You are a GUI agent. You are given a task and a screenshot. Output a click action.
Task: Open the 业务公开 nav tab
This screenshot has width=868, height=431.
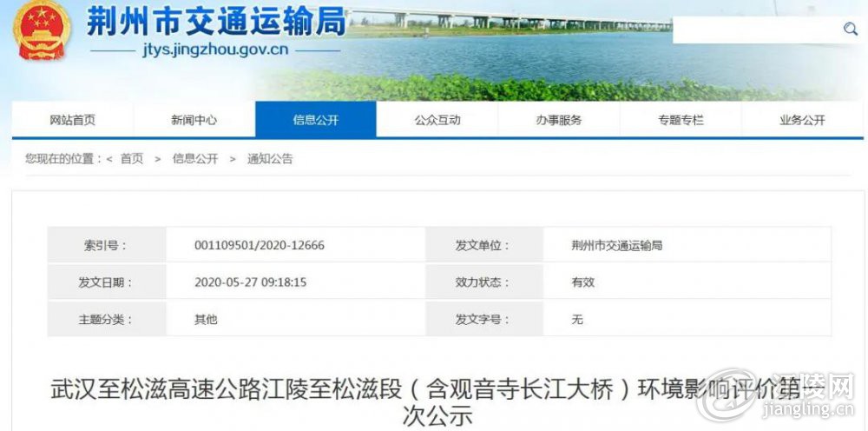802,120
